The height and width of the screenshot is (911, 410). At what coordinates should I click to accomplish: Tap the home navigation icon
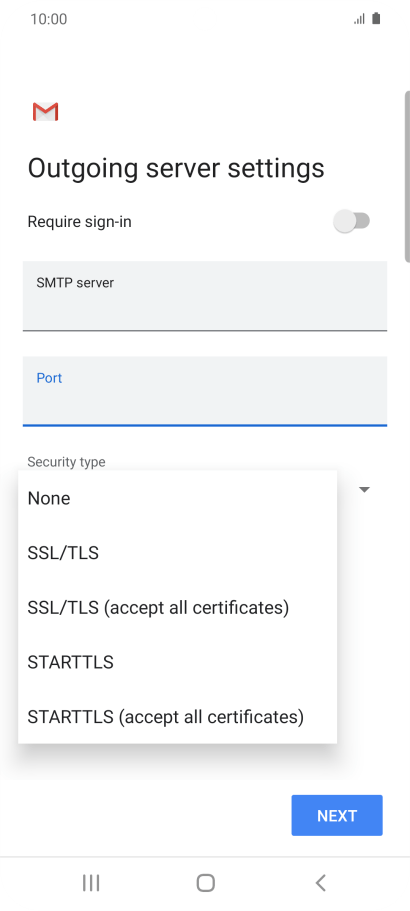point(206,883)
